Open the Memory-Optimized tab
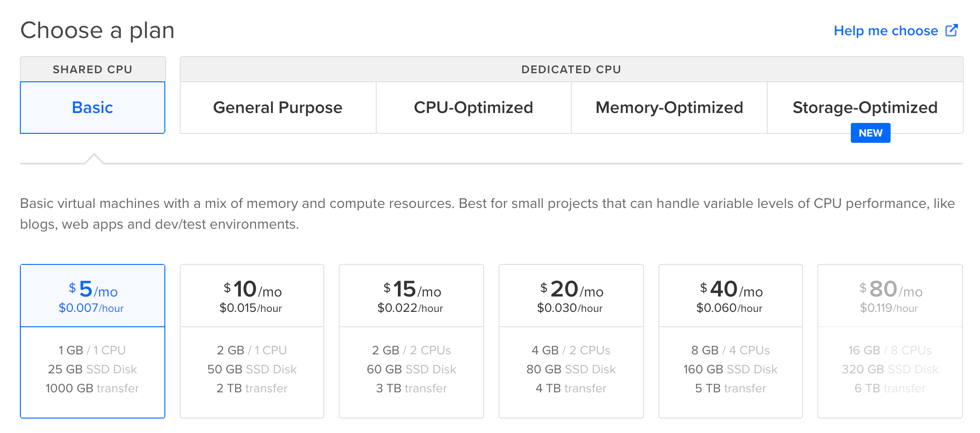 [x=669, y=108]
